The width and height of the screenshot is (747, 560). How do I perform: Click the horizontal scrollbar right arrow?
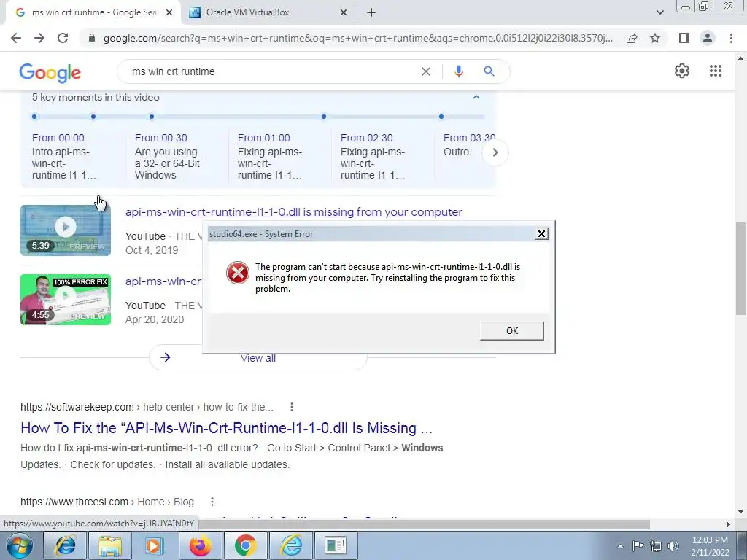(729, 524)
